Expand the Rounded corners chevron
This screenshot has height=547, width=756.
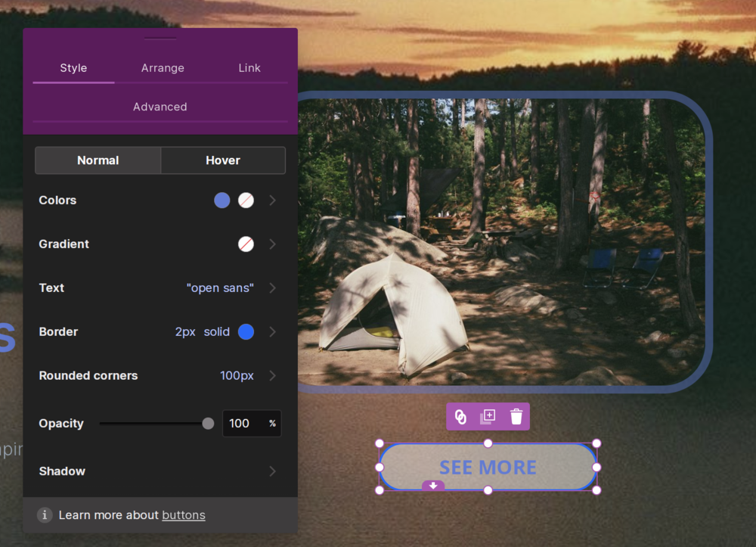pyautogui.click(x=272, y=376)
